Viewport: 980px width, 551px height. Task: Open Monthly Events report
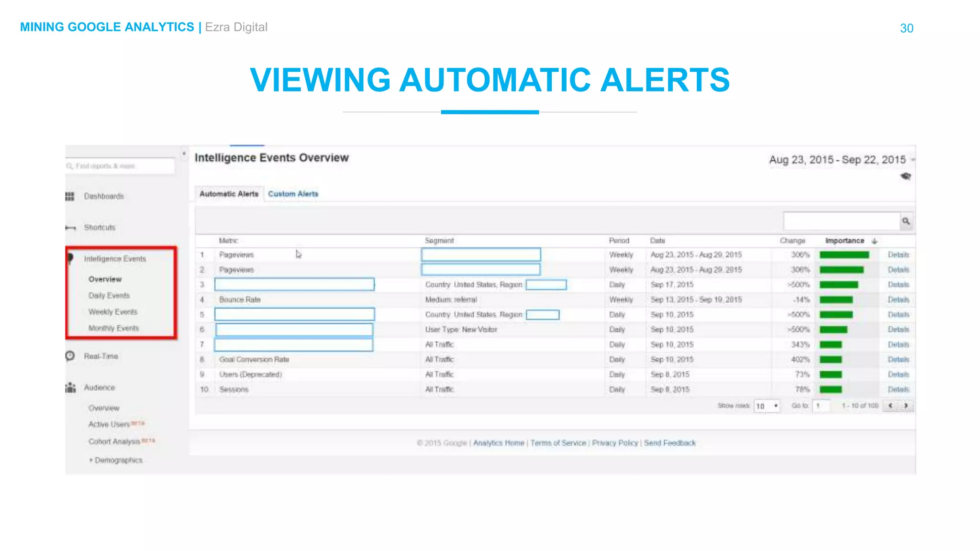[x=113, y=328]
